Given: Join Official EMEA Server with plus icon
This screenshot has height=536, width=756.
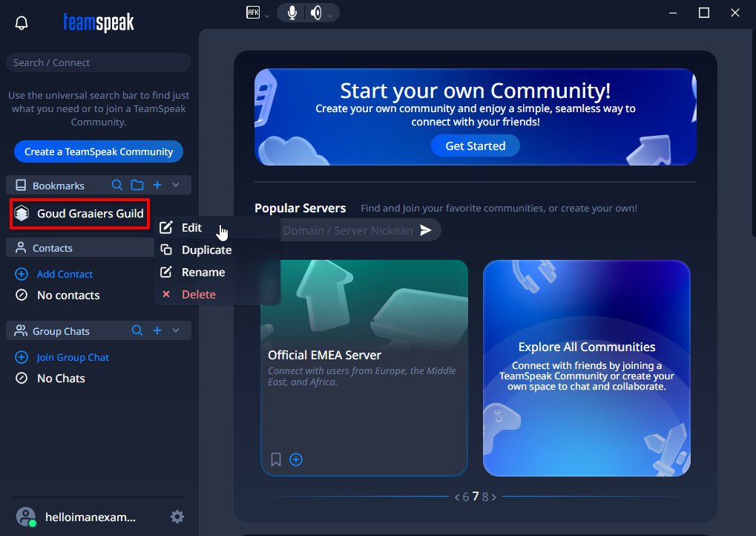Looking at the screenshot, I should [x=296, y=460].
